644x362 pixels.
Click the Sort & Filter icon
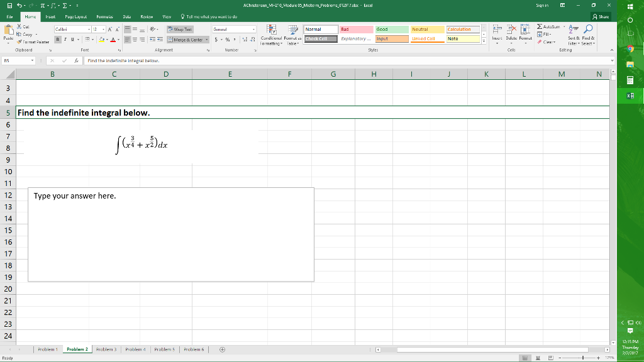[570, 30]
